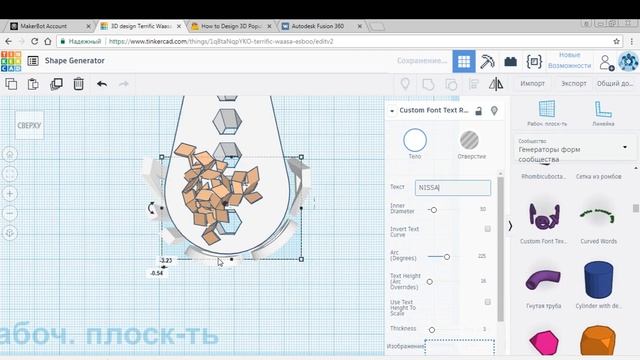Image resolution: width=640 pixels, height=360 pixels.
Task: Click the Paste icon in toolbar
Action: pyautogui.click(x=33, y=84)
